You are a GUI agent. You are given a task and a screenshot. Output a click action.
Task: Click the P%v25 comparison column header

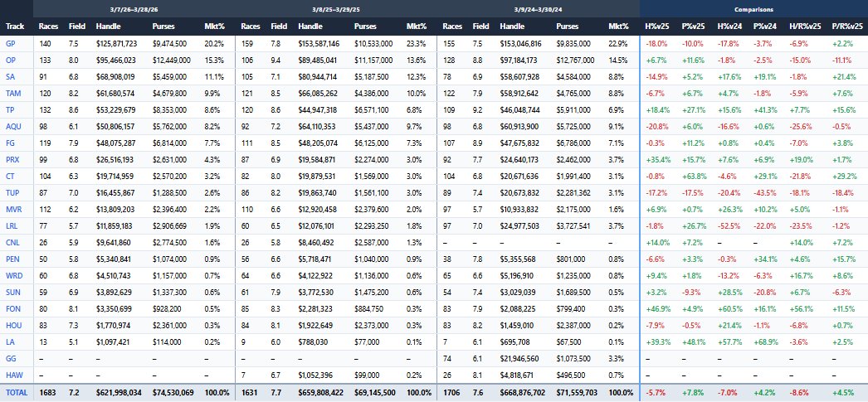(695, 26)
